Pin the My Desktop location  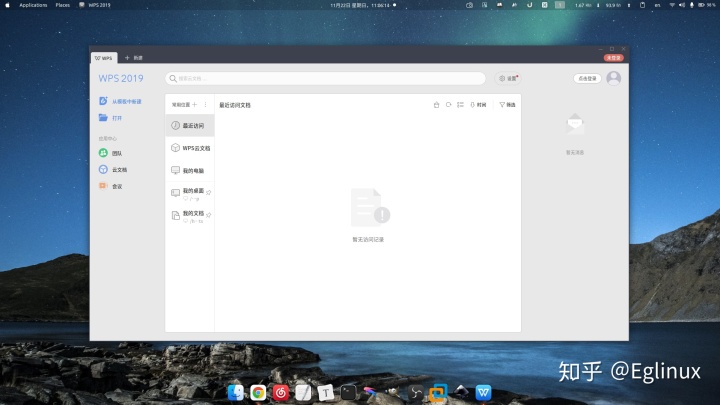[208, 192]
